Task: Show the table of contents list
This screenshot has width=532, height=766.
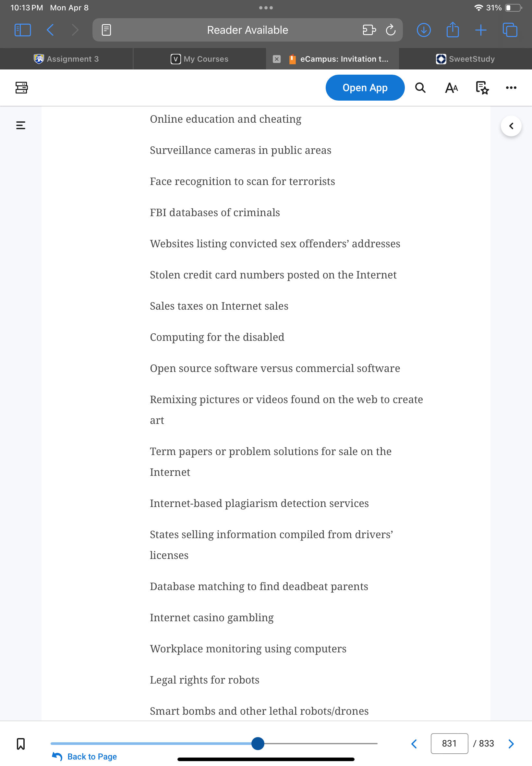Action: coord(21,125)
